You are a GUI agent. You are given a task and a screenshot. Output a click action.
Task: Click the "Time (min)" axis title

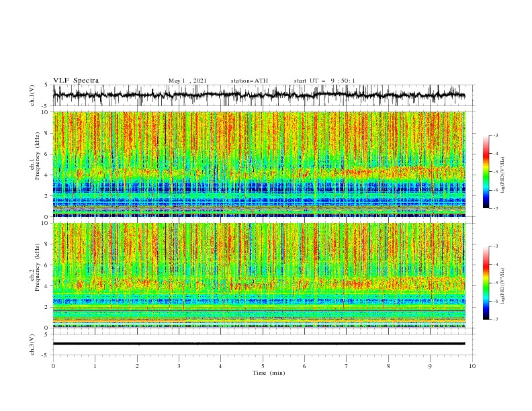pos(269,373)
